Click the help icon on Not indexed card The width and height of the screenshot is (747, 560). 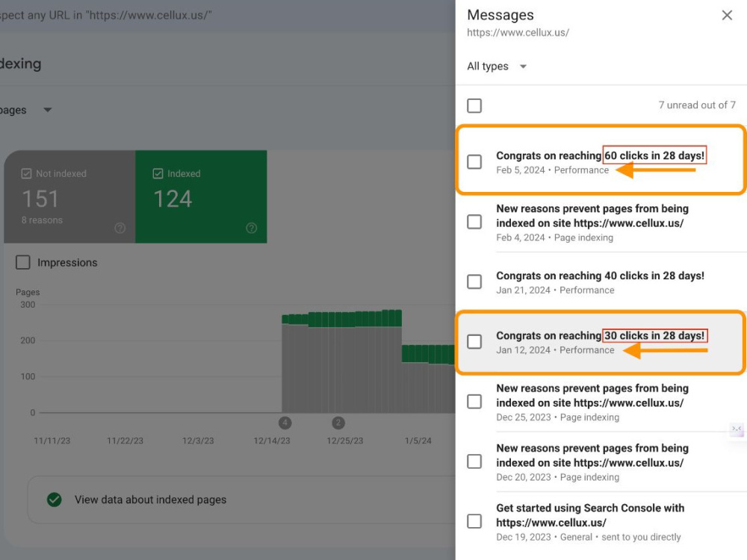point(120,228)
